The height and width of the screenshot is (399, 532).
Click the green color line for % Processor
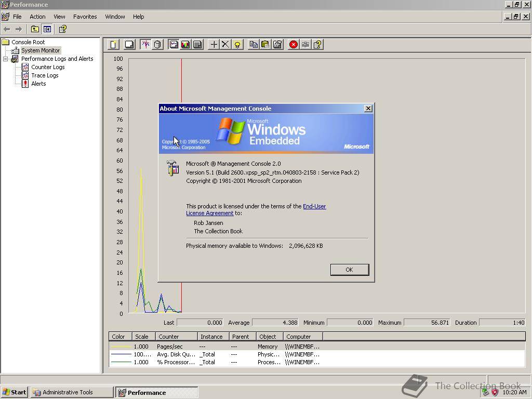121,362
